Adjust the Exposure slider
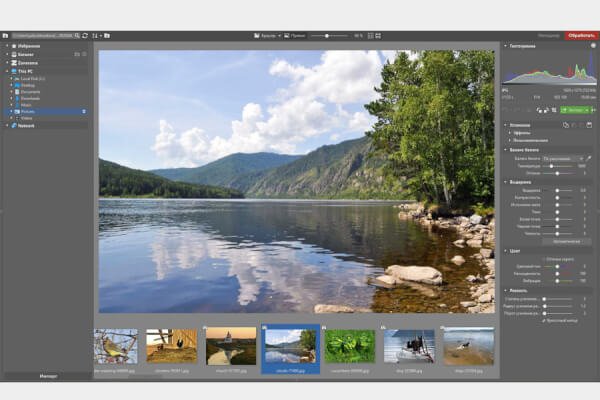The width and height of the screenshot is (600, 400). coord(558,190)
